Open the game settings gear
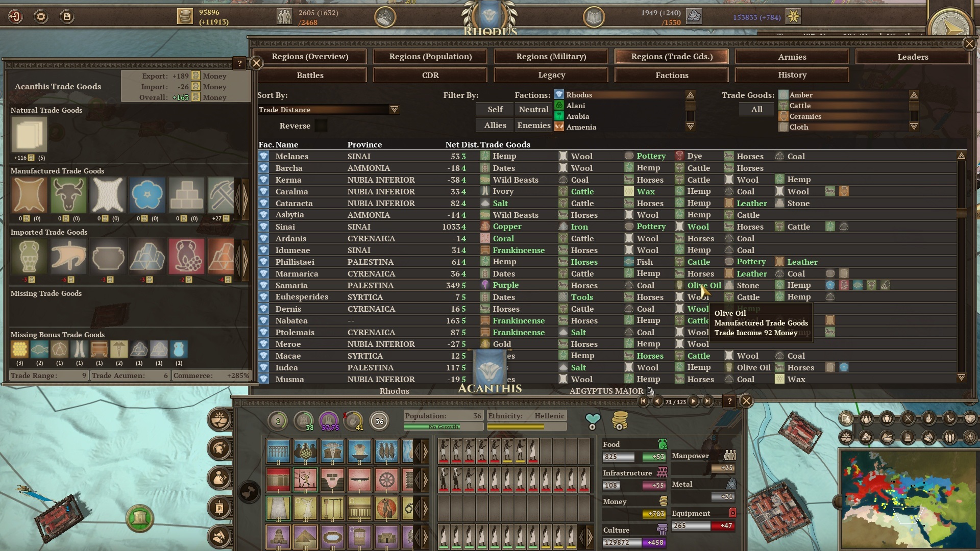The width and height of the screenshot is (980, 551). 41,17
